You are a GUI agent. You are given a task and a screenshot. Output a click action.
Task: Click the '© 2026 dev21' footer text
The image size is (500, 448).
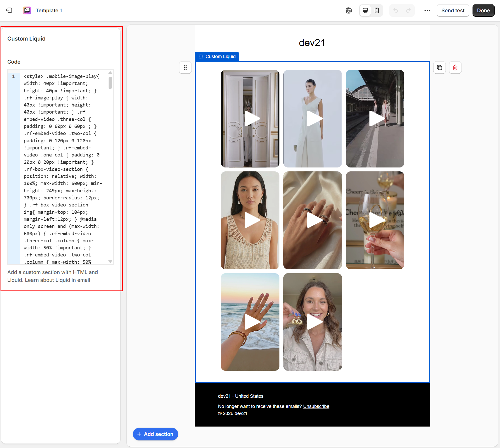pos(233,413)
